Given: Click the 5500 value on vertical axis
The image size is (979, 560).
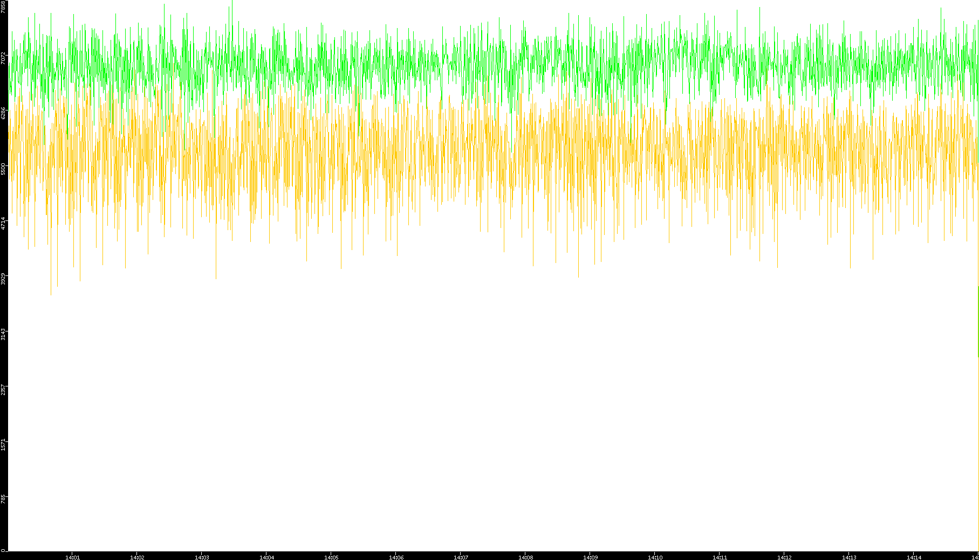Looking at the screenshot, I should click(x=4, y=168).
